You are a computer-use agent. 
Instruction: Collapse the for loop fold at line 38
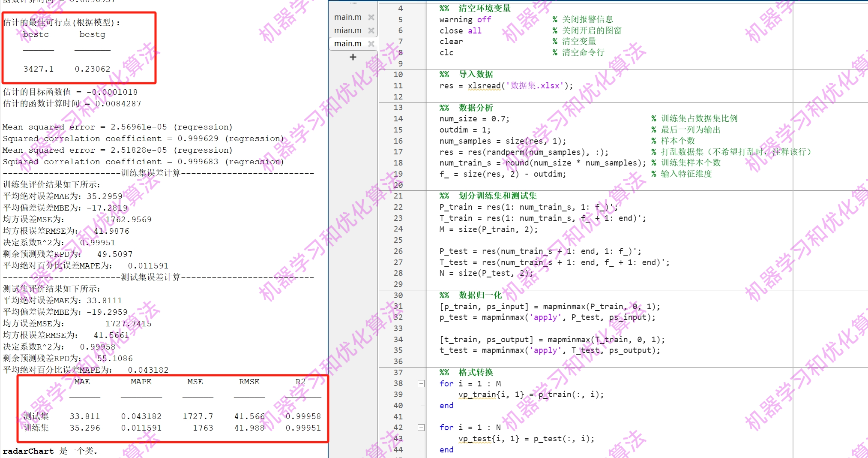click(421, 383)
